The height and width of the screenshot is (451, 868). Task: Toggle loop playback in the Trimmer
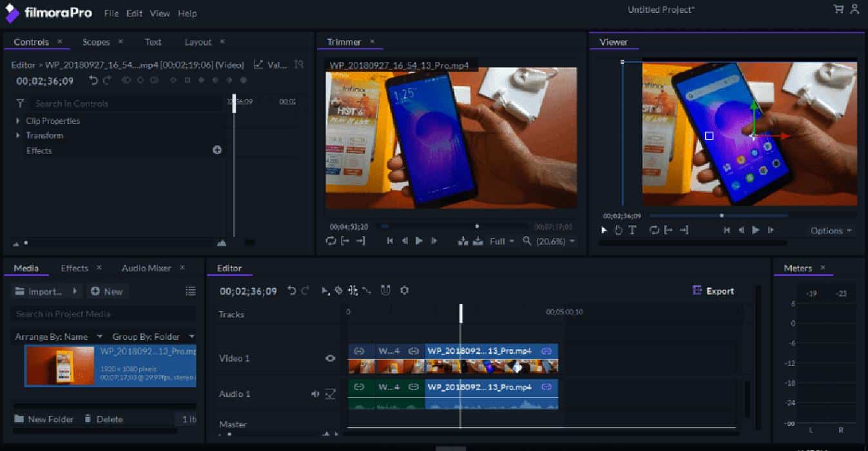[331, 241]
